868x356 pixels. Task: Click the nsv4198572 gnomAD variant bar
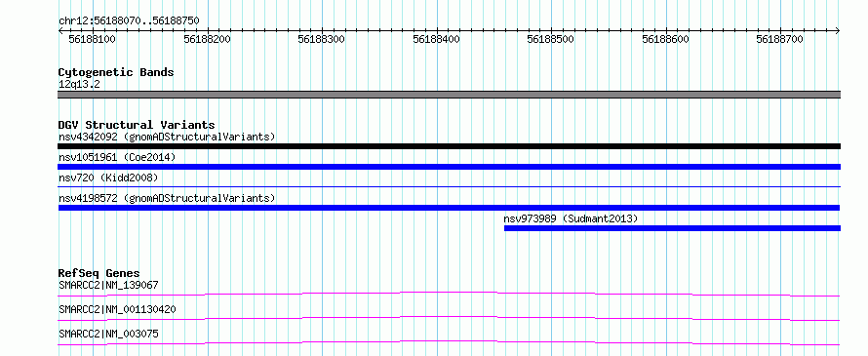coord(449,208)
